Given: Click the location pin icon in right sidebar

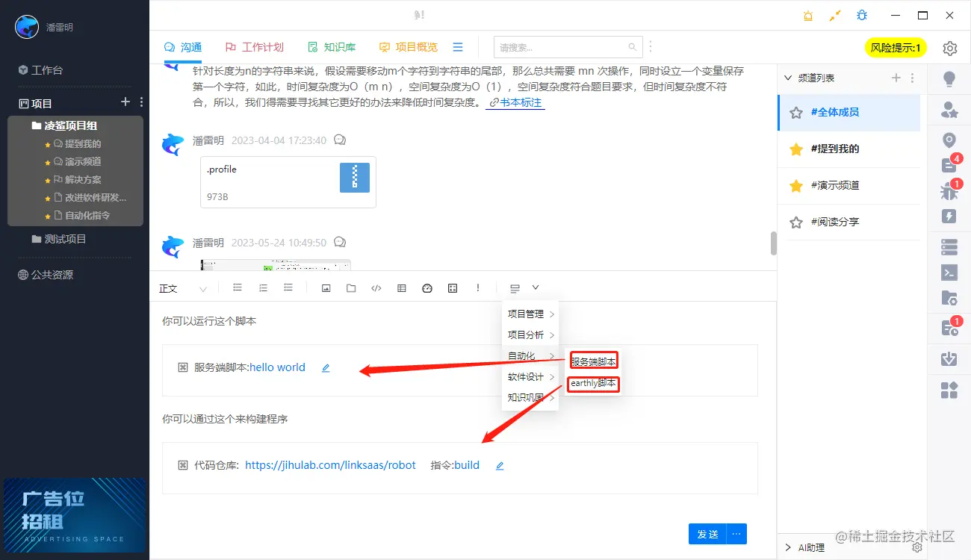Looking at the screenshot, I should click(949, 140).
